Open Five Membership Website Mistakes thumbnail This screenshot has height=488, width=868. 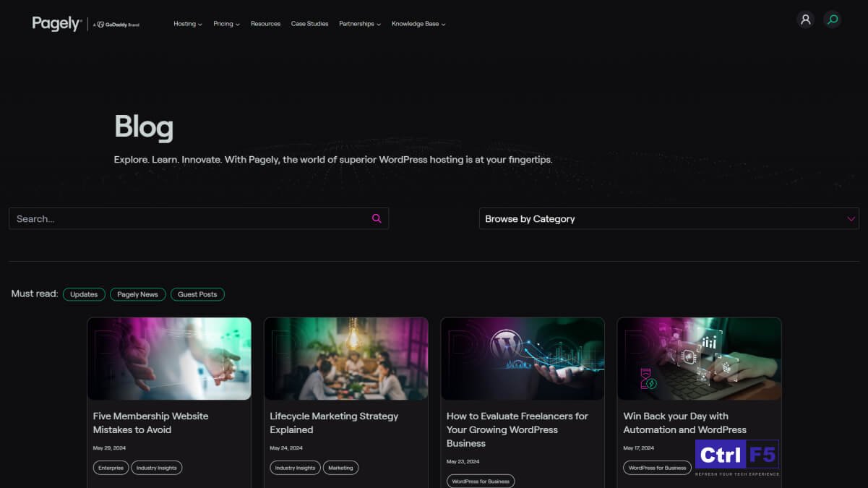(x=169, y=359)
